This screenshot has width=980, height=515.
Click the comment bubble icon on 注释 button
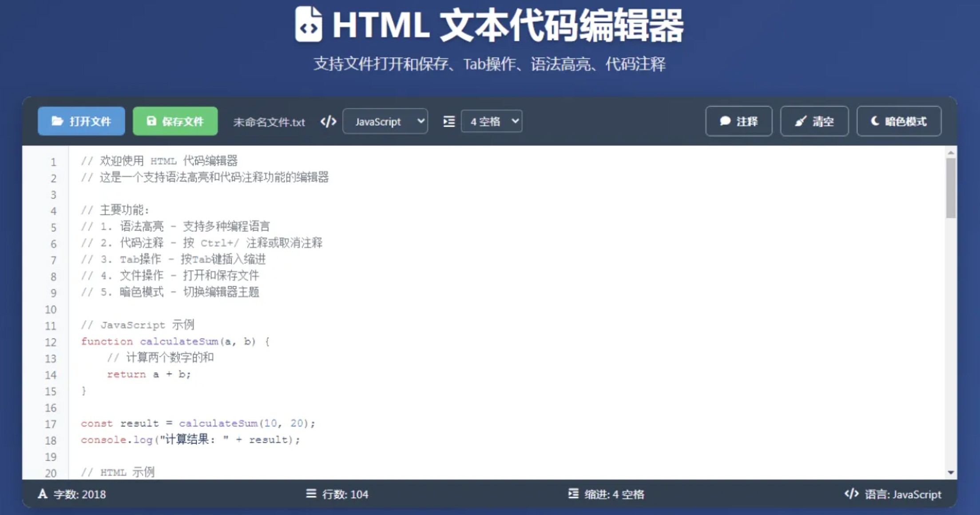(x=726, y=121)
